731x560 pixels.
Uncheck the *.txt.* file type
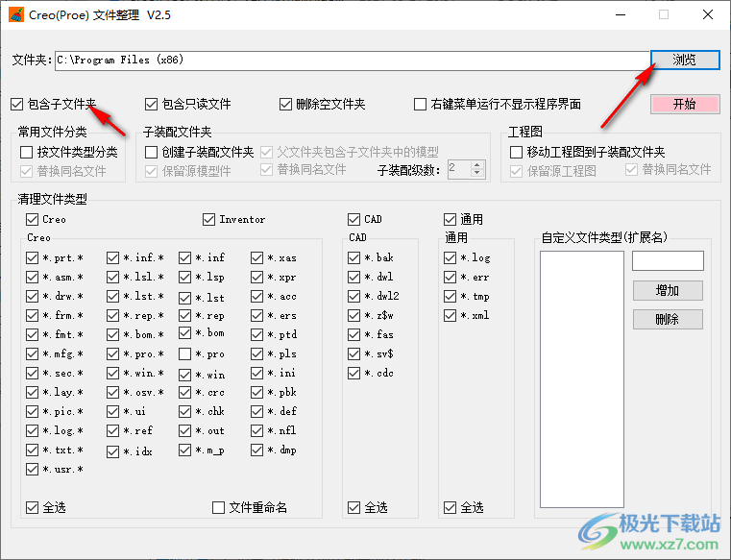32,450
